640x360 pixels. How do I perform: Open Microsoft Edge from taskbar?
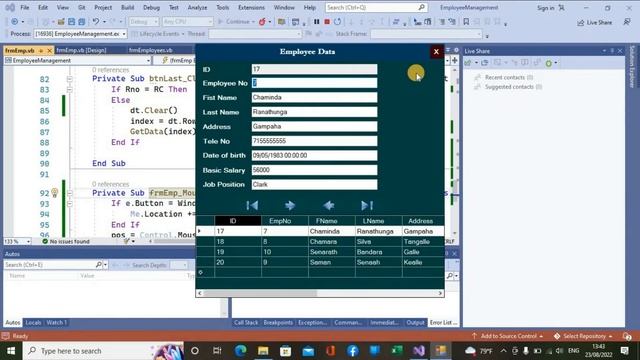click(240, 351)
